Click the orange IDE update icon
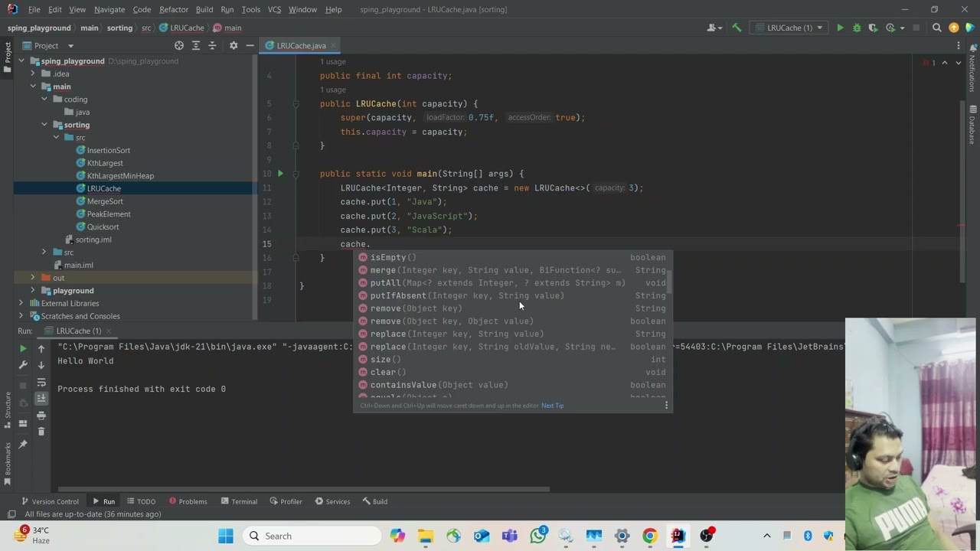The image size is (980, 551). click(x=953, y=28)
